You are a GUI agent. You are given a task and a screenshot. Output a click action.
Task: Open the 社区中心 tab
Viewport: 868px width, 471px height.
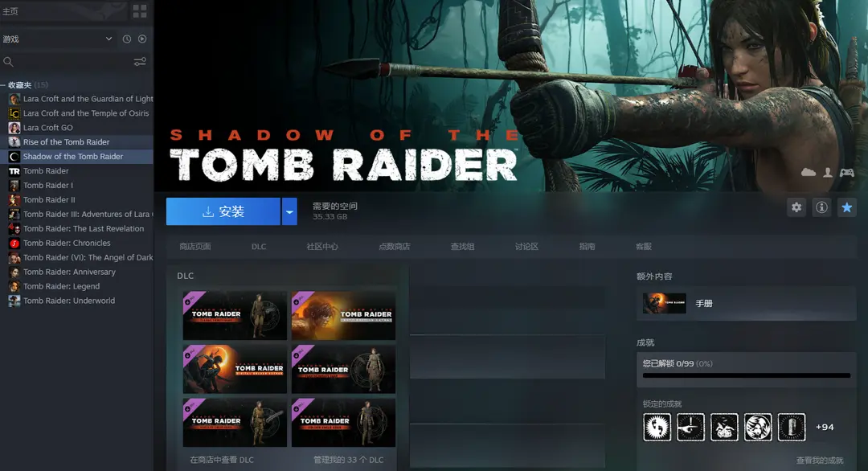point(322,246)
